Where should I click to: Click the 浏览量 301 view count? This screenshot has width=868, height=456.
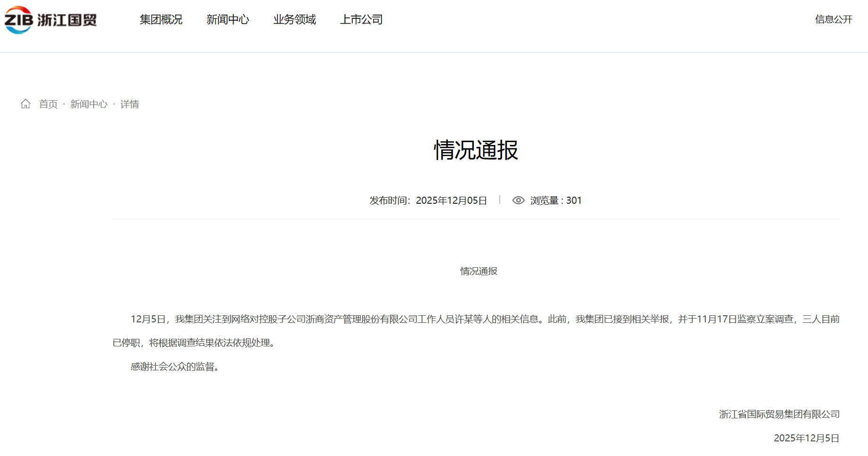click(x=556, y=200)
